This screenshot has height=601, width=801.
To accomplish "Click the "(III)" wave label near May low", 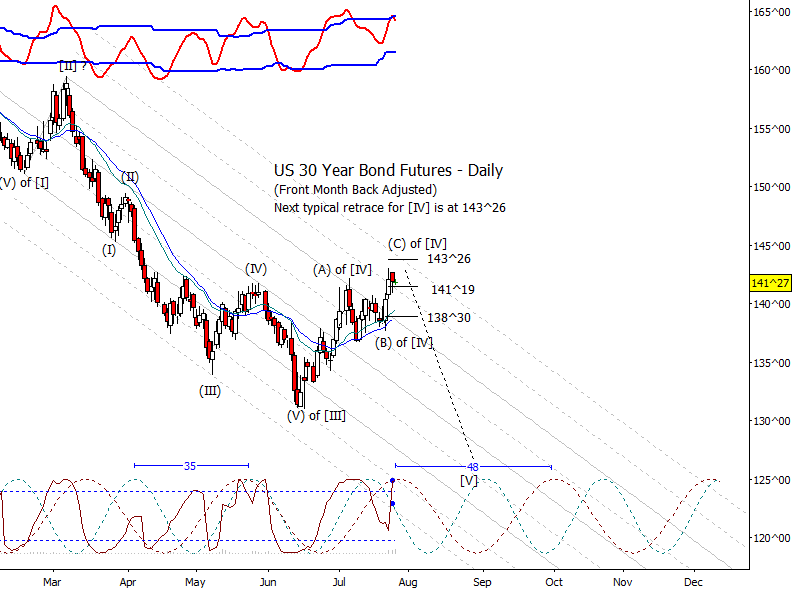I will [x=210, y=391].
